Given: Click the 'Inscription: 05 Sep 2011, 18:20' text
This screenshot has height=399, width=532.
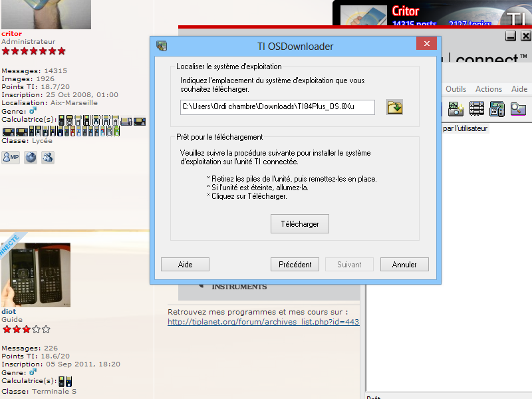Looking at the screenshot, I should (61, 364).
